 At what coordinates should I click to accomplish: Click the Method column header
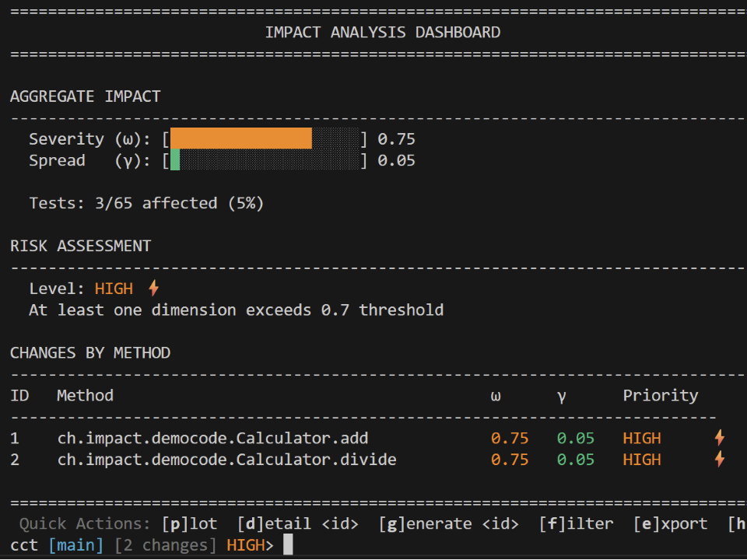pyautogui.click(x=86, y=395)
